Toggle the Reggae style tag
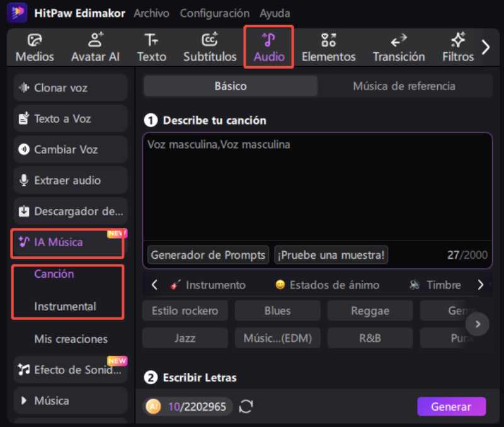The width and height of the screenshot is (504, 427). coord(370,310)
